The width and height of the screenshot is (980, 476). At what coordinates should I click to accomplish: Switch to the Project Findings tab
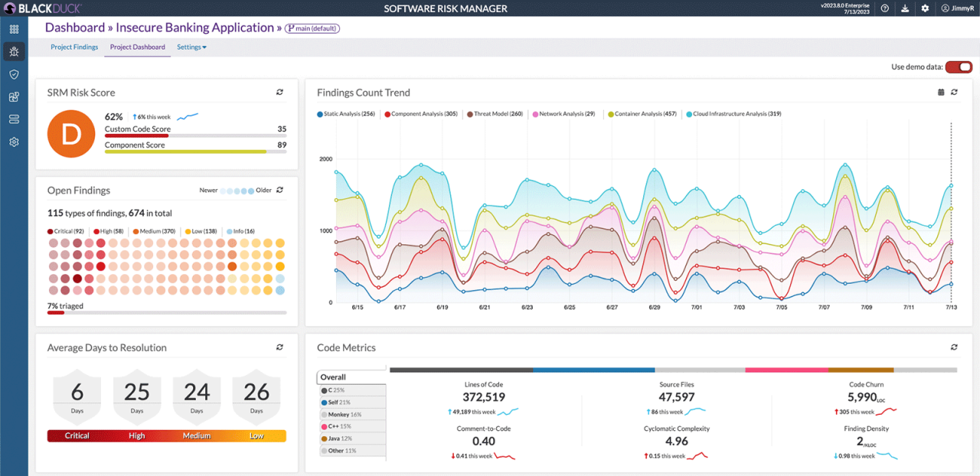click(74, 47)
